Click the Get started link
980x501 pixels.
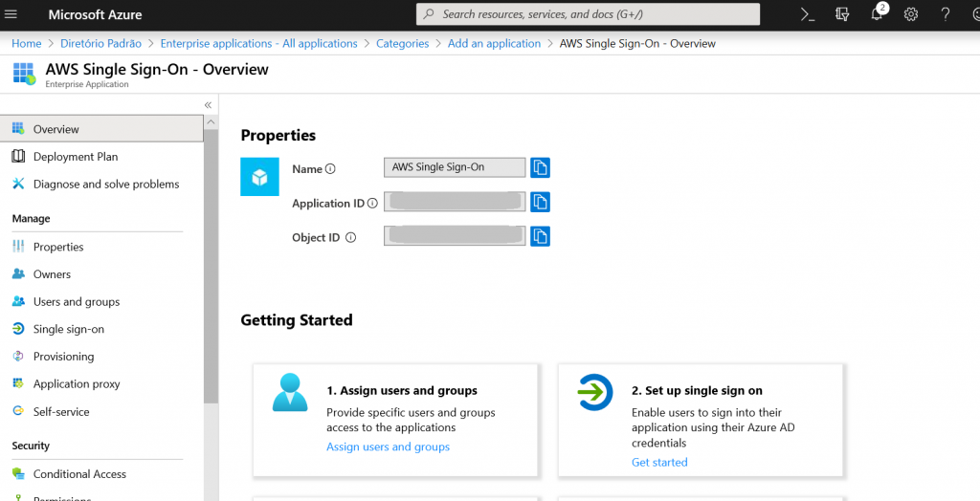click(x=659, y=462)
